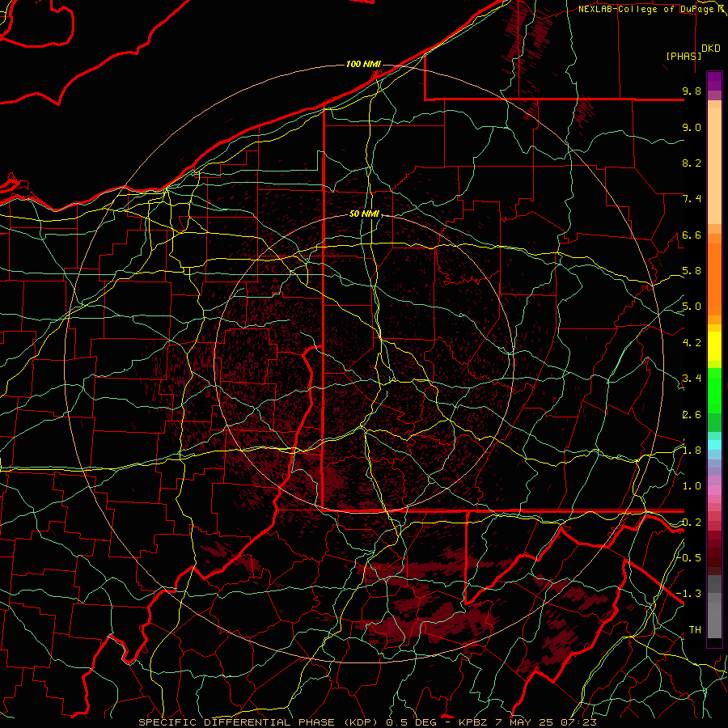The width and height of the screenshot is (728, 728).
Task: Select the purple segment atop the color bar
Action: (x=714, y=81)
